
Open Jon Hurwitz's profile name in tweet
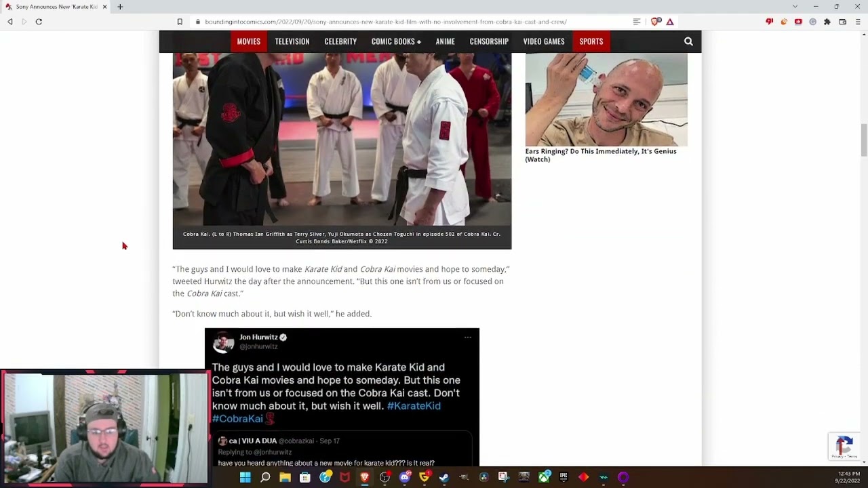(x=258, y=337)
